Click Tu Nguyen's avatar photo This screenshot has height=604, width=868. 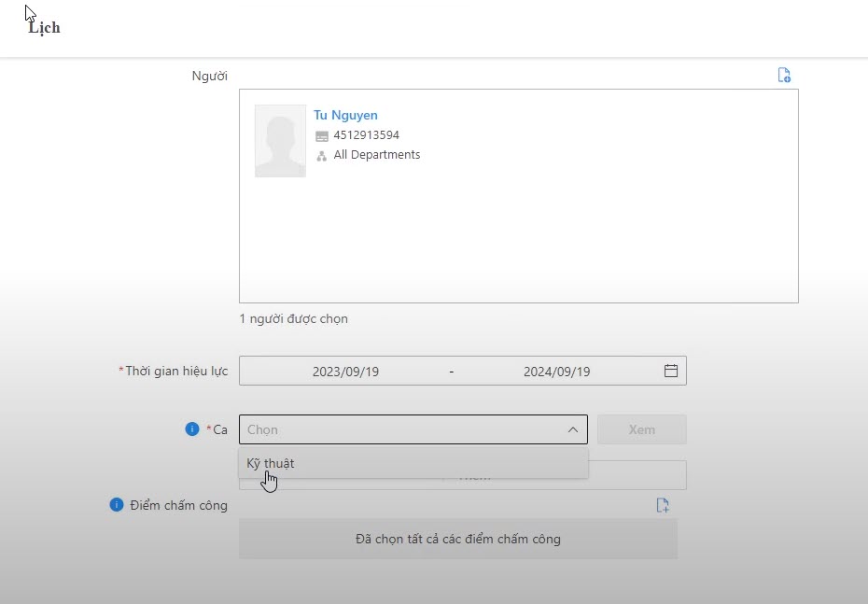pyautogui.click(x=280, y=141)
